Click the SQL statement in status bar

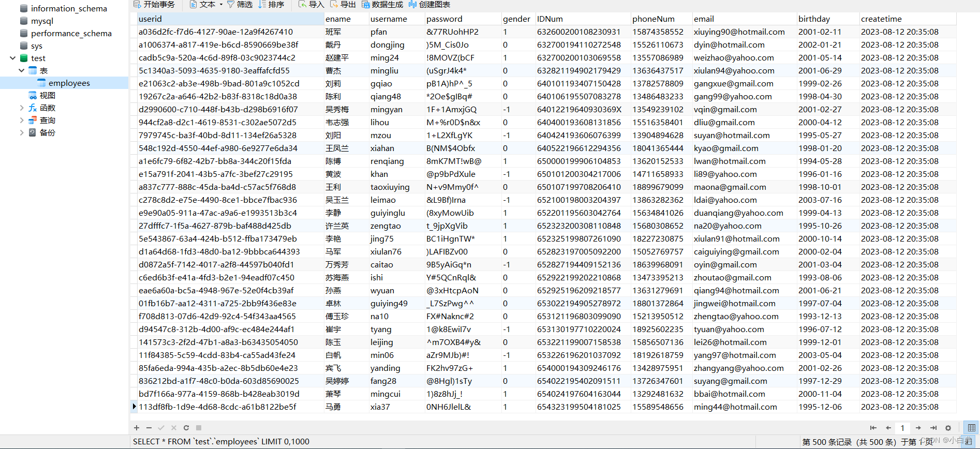tap(221, 442)
